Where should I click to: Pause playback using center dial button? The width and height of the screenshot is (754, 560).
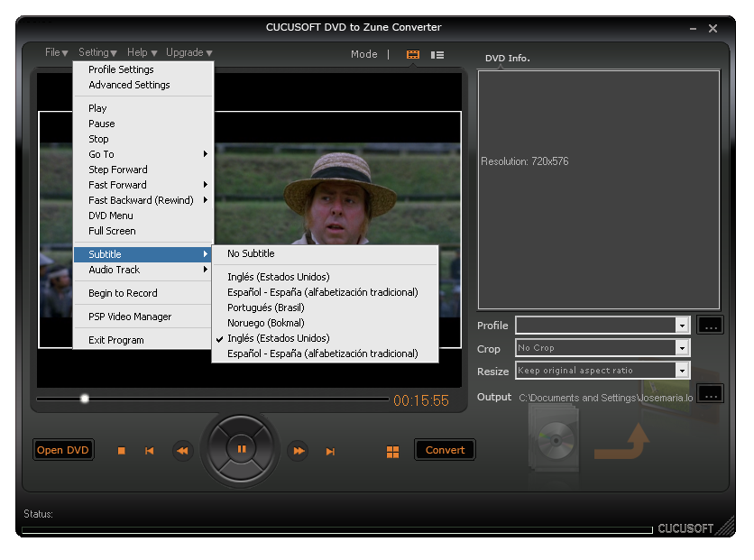pos(242,449)
